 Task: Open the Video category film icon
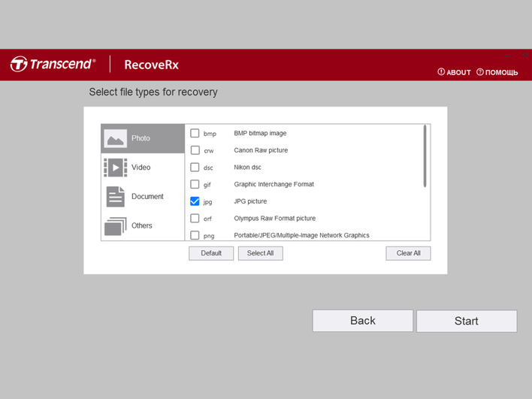(116, 168)
